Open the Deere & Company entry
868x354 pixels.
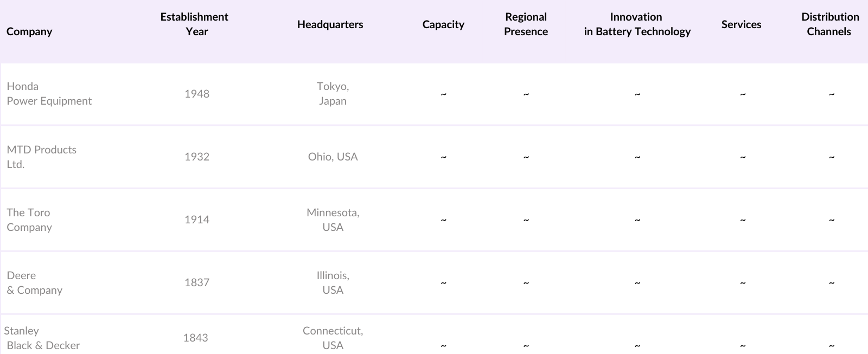point(34,282)
